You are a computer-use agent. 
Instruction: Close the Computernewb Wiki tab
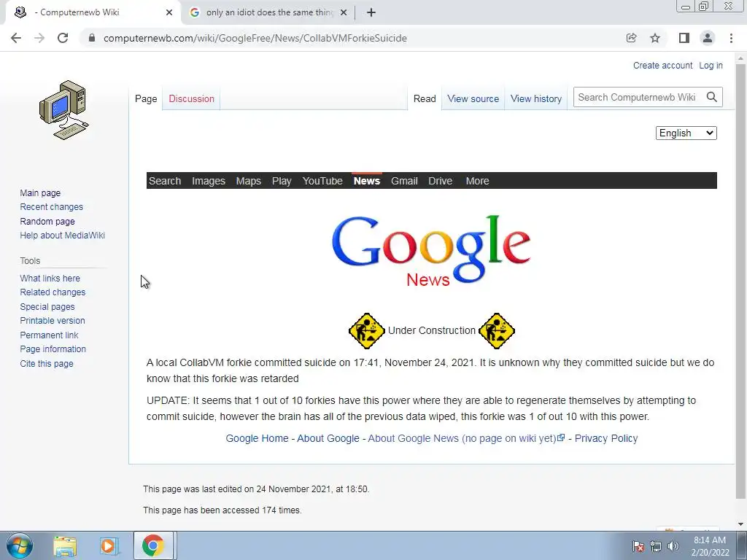pos(169,12)
